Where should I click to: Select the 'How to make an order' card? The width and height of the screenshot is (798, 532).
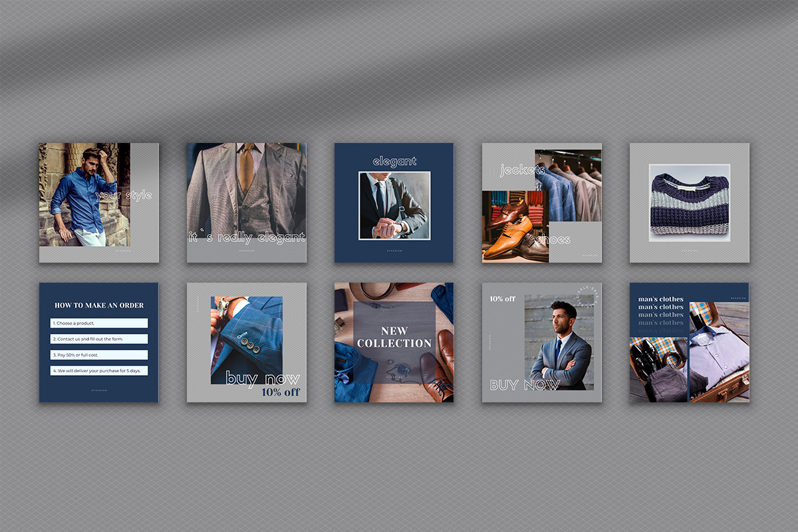point(98,342)
